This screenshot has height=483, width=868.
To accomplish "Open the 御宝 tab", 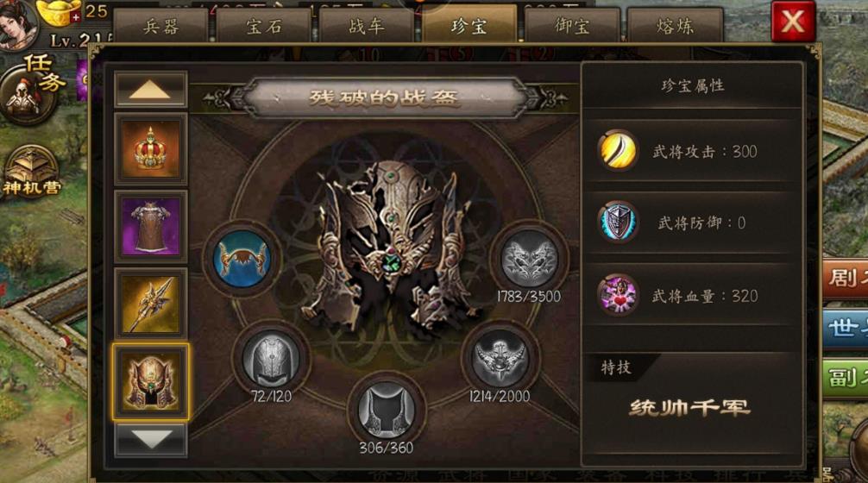I will pyautogui.click(x=572, y=26).
